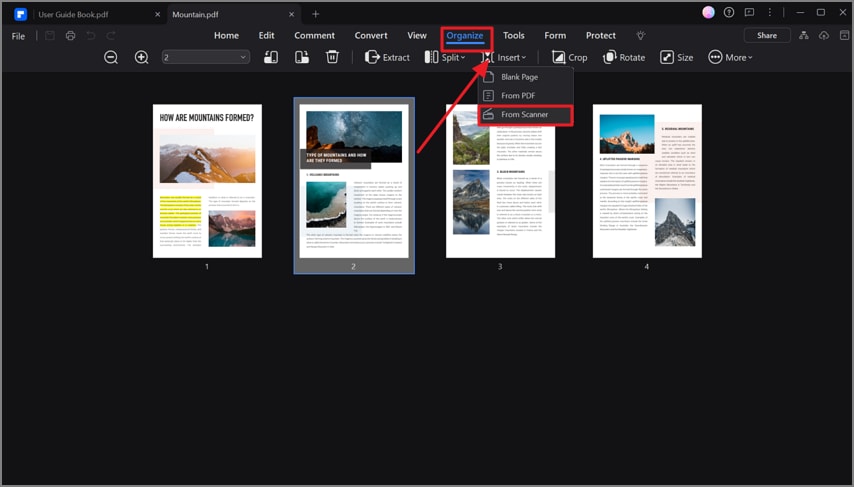Open the View tab
This screenshot has height=487, width=854.
point(417,35)
